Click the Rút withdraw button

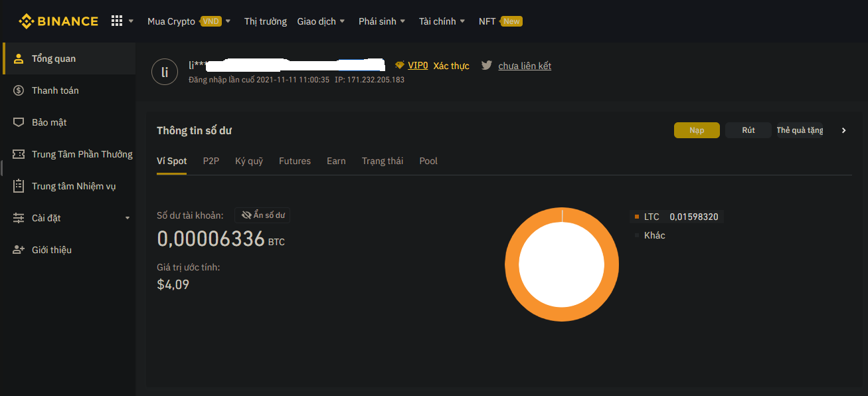(748, 130)
